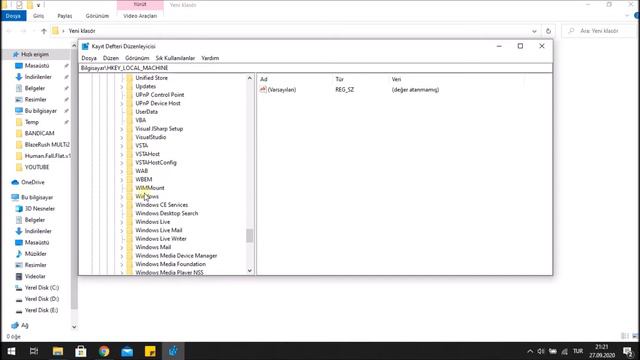Open Yerel Disk (C:) in sidebar
This screenshot has height=360, width=640.
[x=42, y=287]
